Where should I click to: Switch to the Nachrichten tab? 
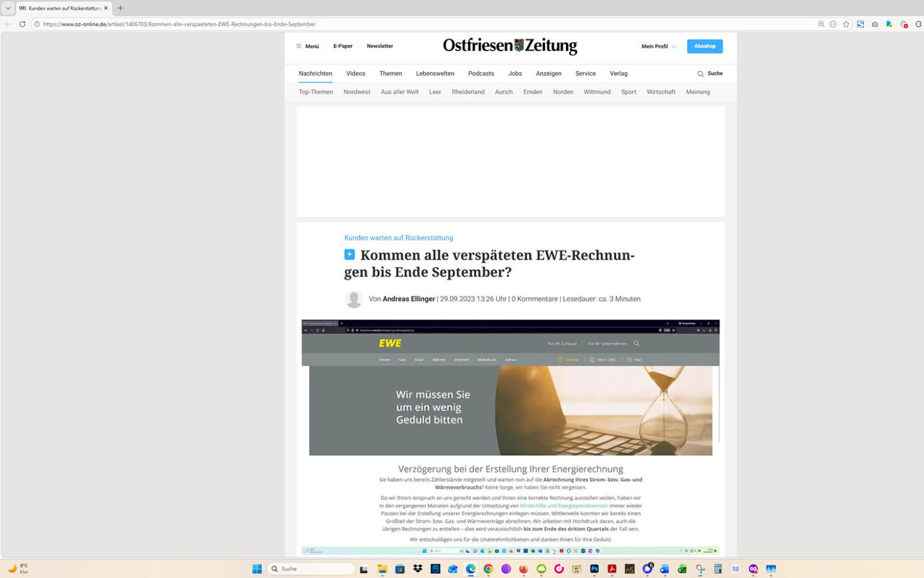[x=315, y=73]
